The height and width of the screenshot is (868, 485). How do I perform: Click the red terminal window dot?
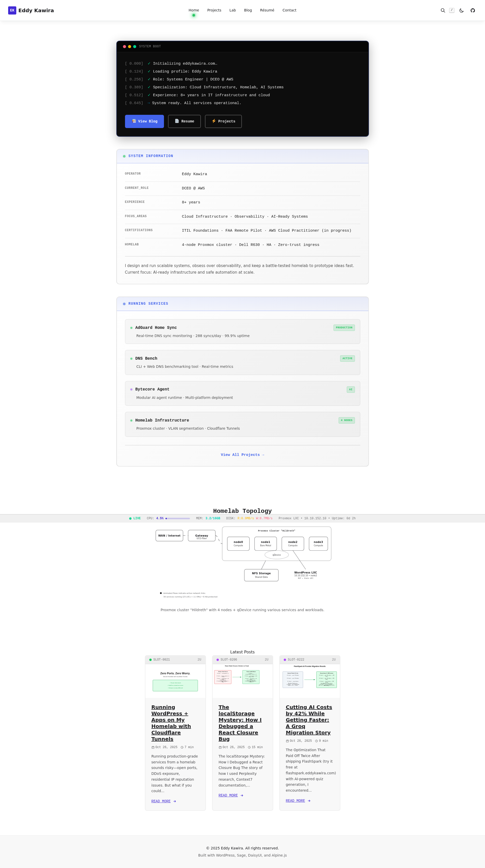(124, 47)
